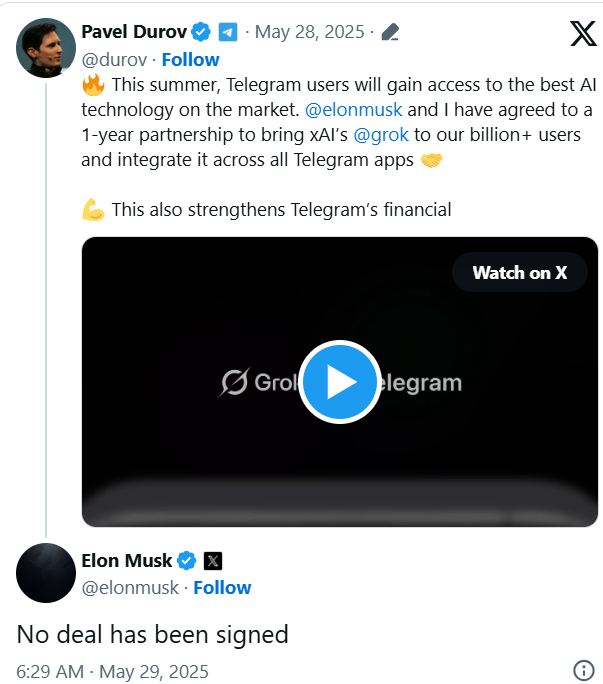Screen dimensions: 603x684
Task: Click the @durov handle text
Action: (x=114, y=60)
